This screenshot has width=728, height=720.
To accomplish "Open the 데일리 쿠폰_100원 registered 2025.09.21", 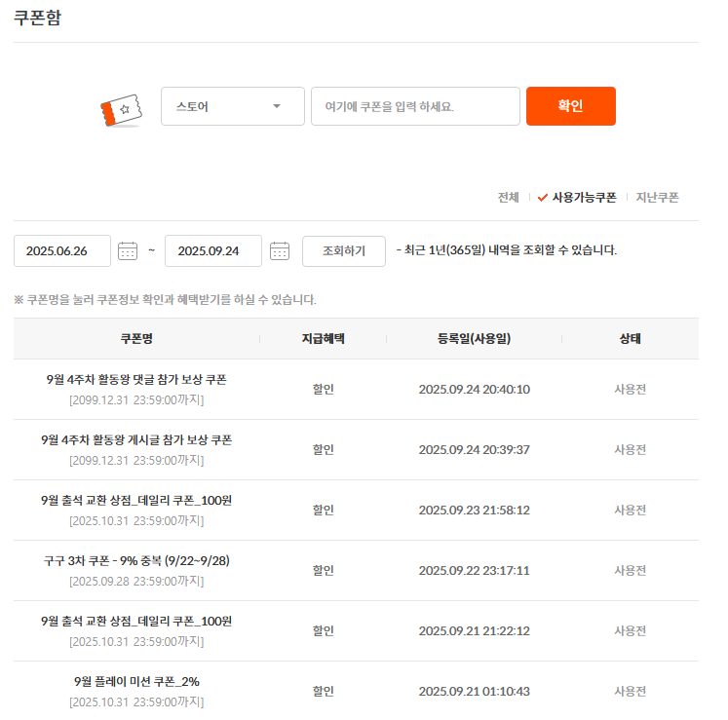I will (x=136, y=621).
